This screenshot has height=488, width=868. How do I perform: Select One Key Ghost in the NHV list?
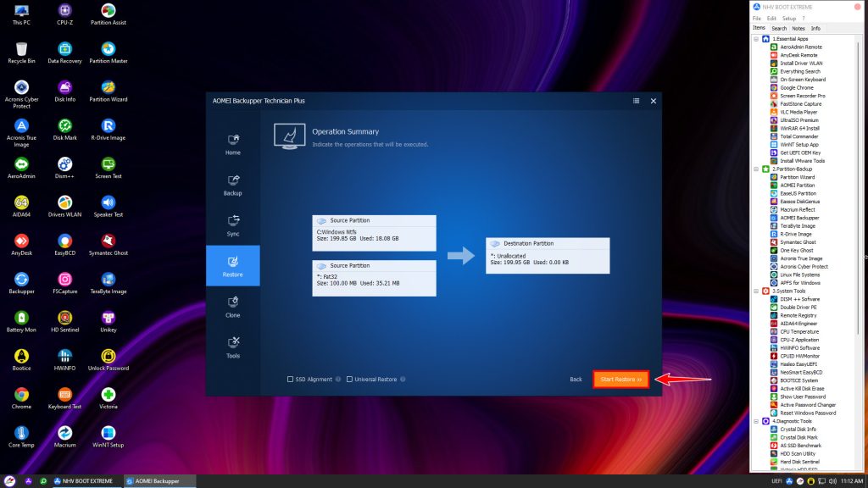click(796, 250)
